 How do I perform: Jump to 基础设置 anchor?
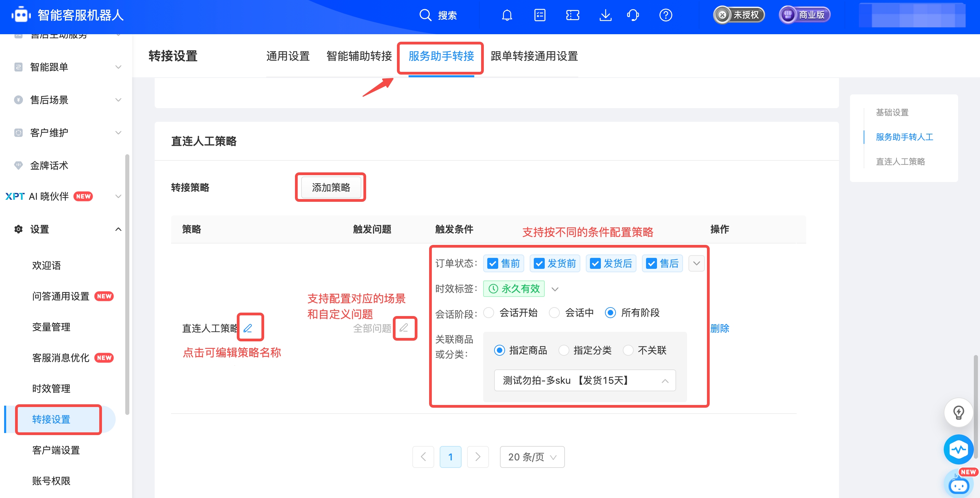click(x=892, y=113)
